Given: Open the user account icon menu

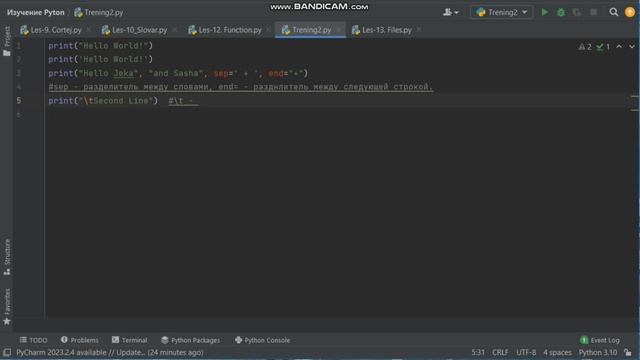Looking at the screenshot, I should (451, 12).
